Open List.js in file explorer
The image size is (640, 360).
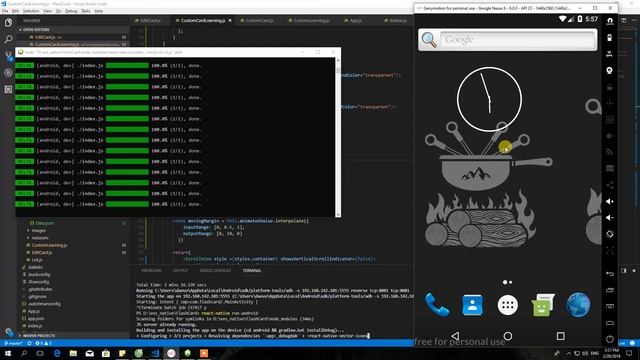37,260
